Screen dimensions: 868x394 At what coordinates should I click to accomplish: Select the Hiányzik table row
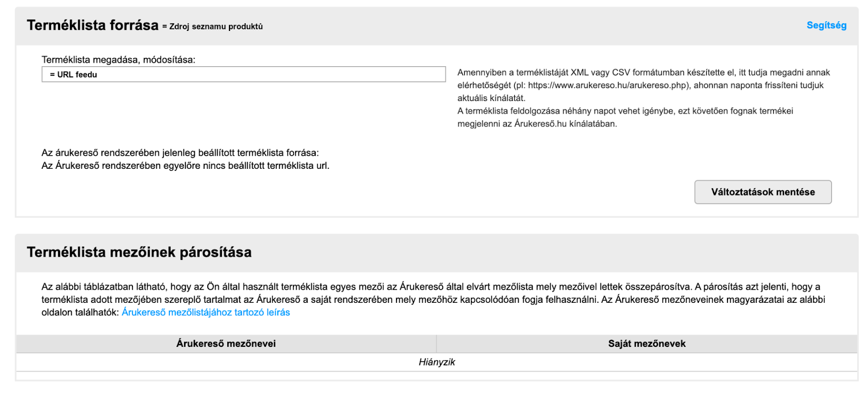coord(437,362)
